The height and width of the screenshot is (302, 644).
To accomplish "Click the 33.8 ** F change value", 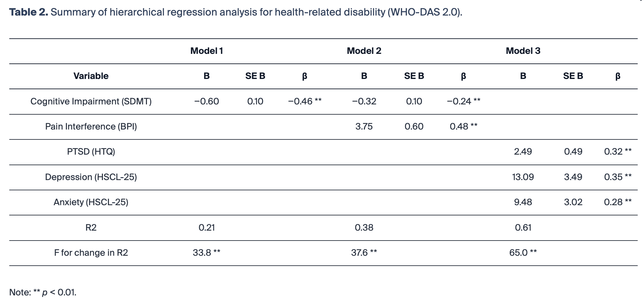I will 207,253.
